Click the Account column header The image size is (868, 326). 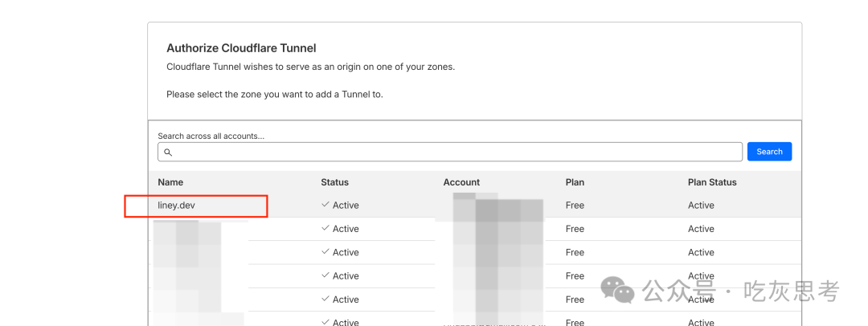[x=461, y=182]
